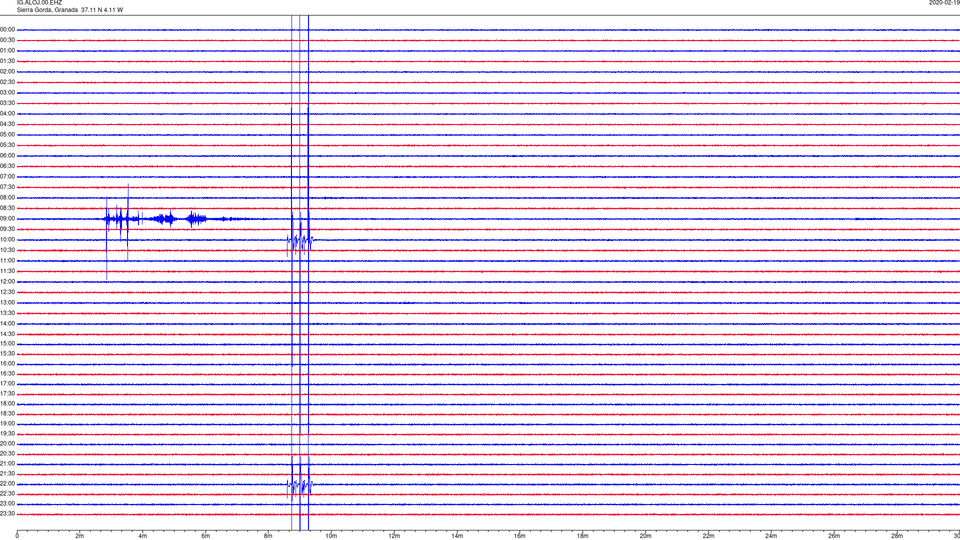Select the 01:30 row label
The width and height of the screenshot is (960, 540).
7,61
